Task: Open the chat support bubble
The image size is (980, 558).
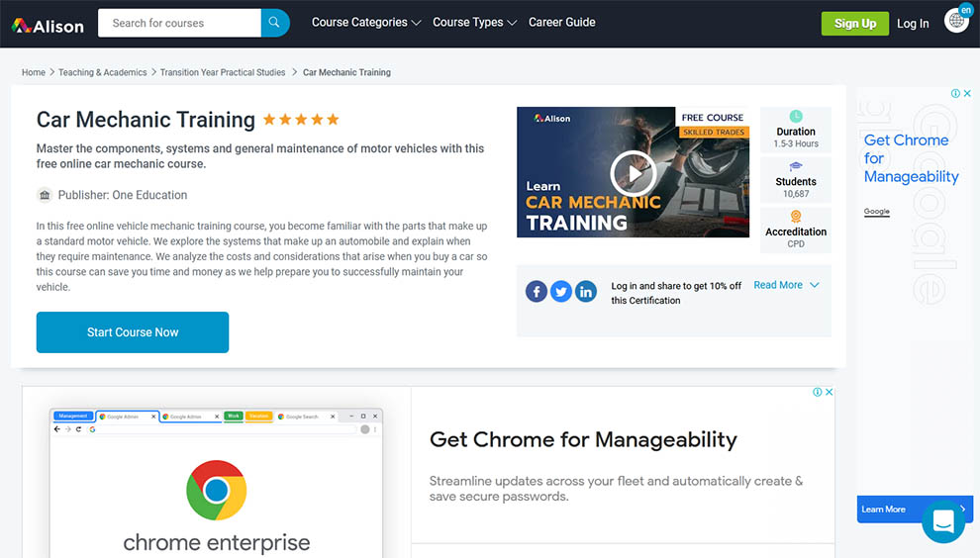Action: [943, 520]
